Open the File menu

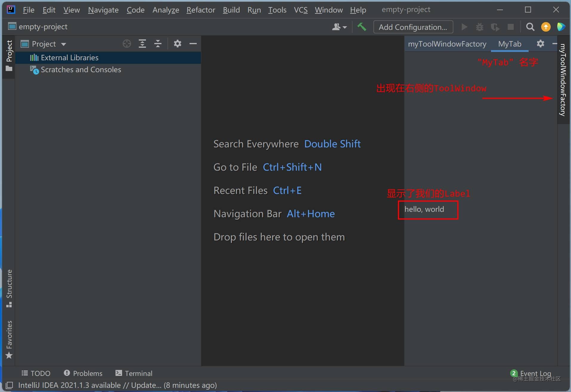[29, 10]
